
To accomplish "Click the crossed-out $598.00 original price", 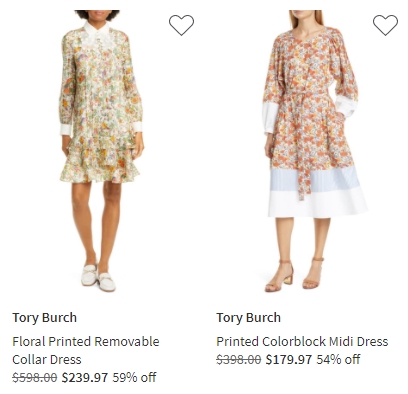I will point(35,378).
